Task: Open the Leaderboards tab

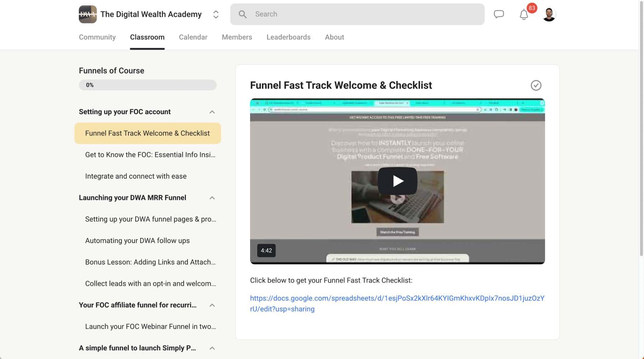Action: tap(288, 37)
